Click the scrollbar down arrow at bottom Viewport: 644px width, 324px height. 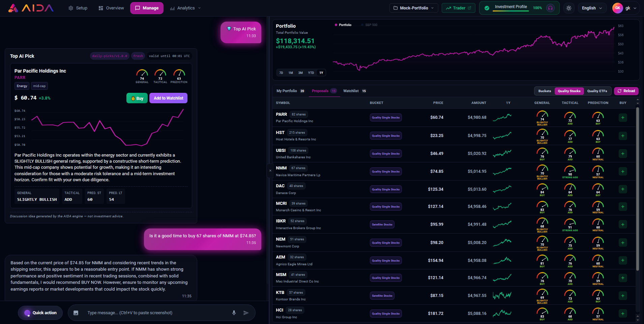[x=637, y=319]
